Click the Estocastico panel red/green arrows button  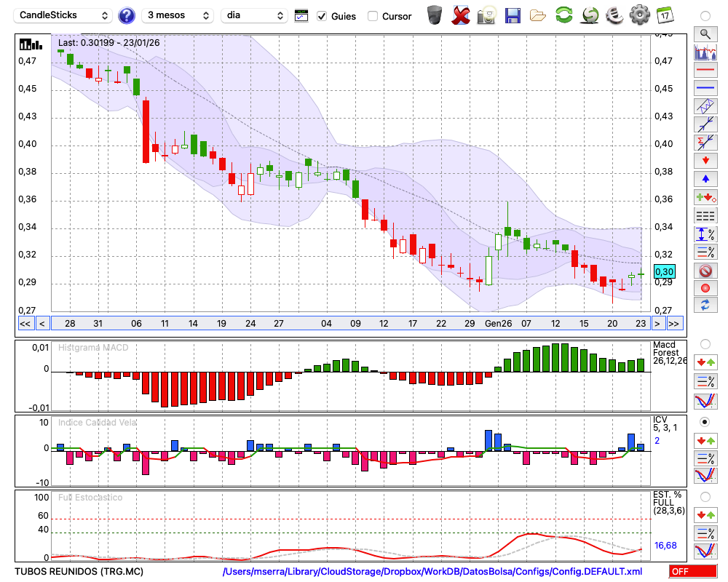(x=705, y=515)
